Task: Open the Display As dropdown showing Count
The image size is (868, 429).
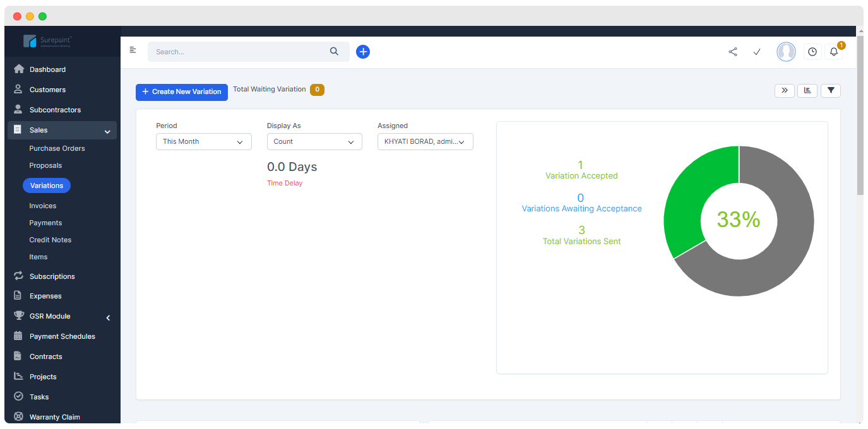Action: click(314, 142)
